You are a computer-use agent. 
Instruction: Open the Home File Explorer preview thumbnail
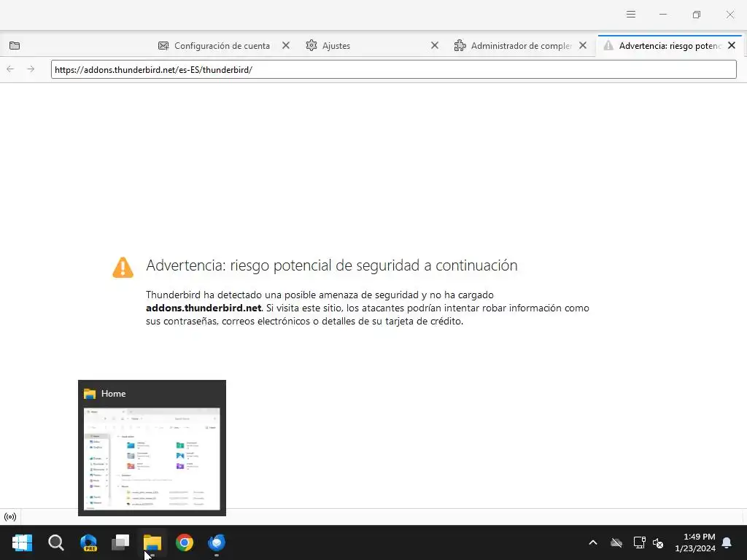click(152, 459)
